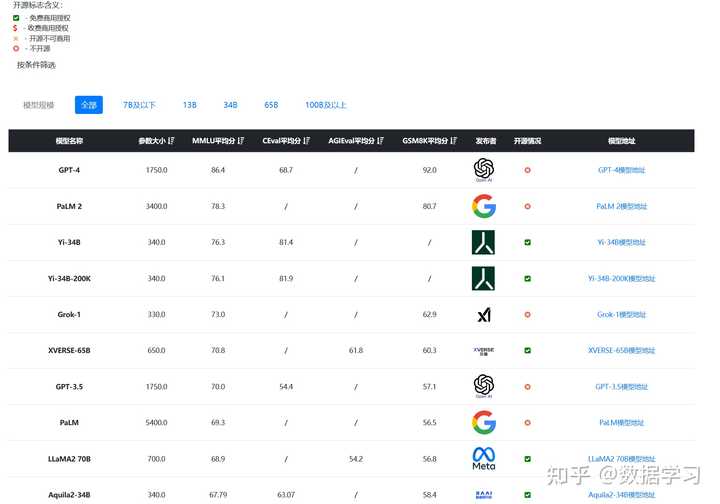
Task: Click the BAAI logo in the Aquila2-34B row
Action: pos(484,494)
